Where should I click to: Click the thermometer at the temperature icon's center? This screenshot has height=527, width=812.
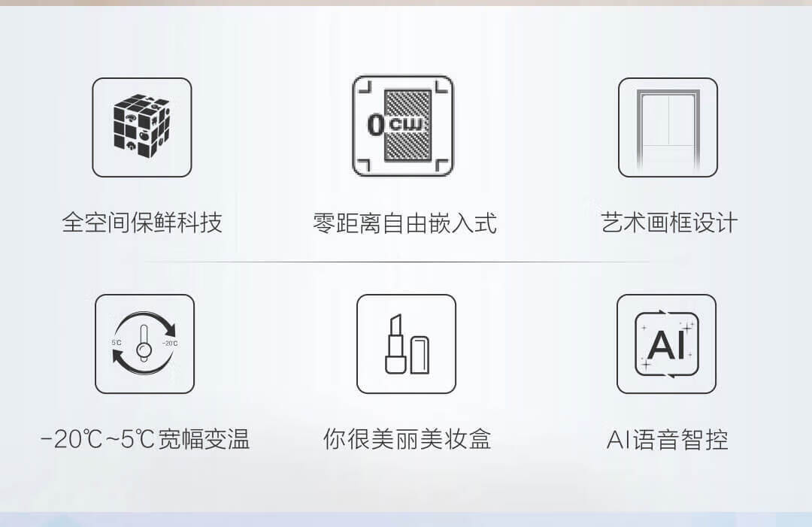144,342
